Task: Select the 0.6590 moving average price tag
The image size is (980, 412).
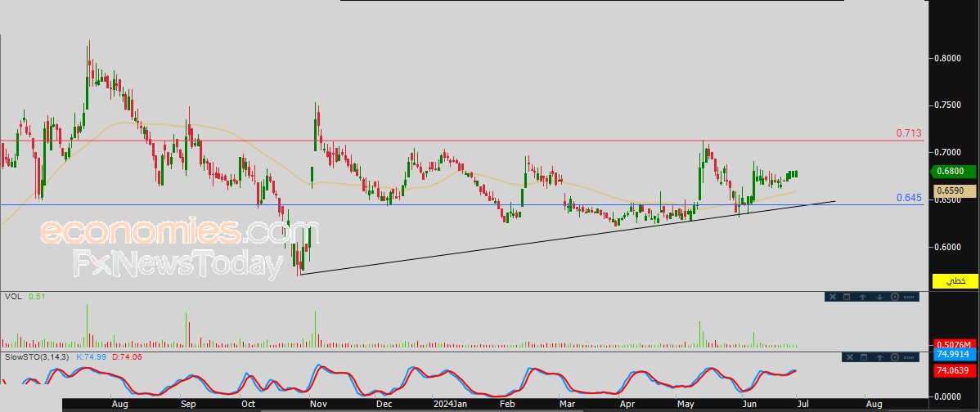Action: tap(955, 190)
